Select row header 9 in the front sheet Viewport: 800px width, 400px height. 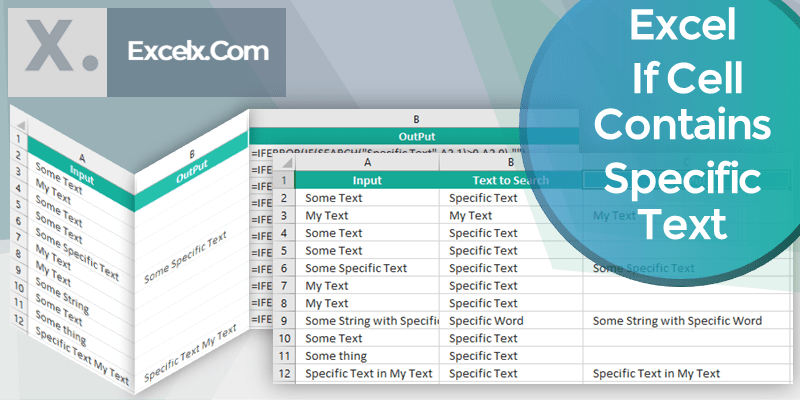pos(284,321)
